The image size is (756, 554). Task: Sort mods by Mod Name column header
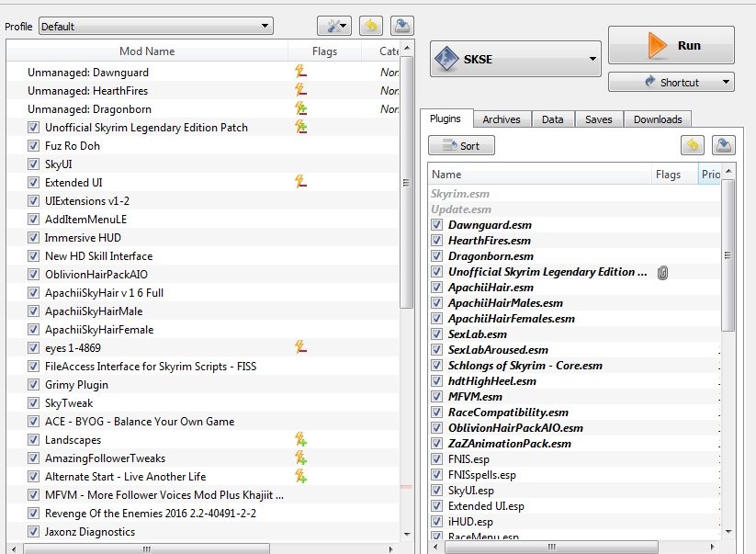coord(147,51)
